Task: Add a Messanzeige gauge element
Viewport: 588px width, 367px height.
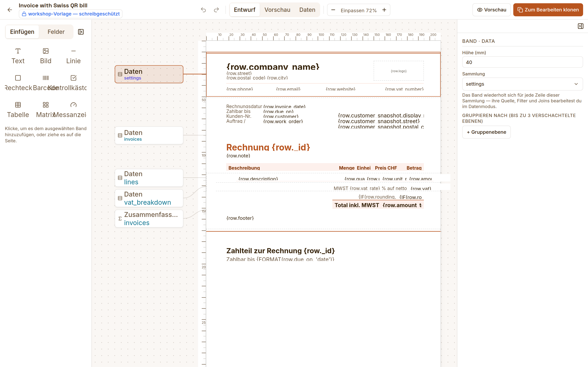Action: click(x=73, y=110)
